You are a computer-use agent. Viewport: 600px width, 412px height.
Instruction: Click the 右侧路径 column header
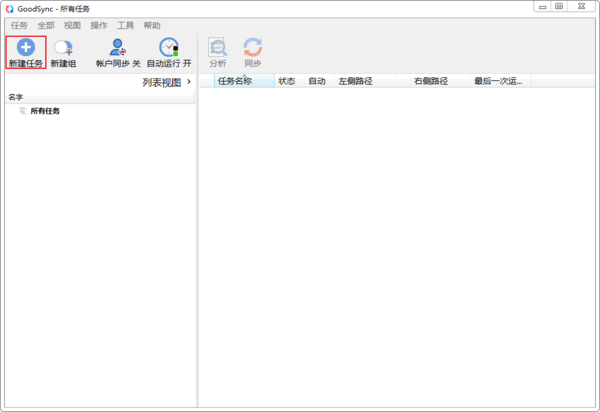(431, 81)
